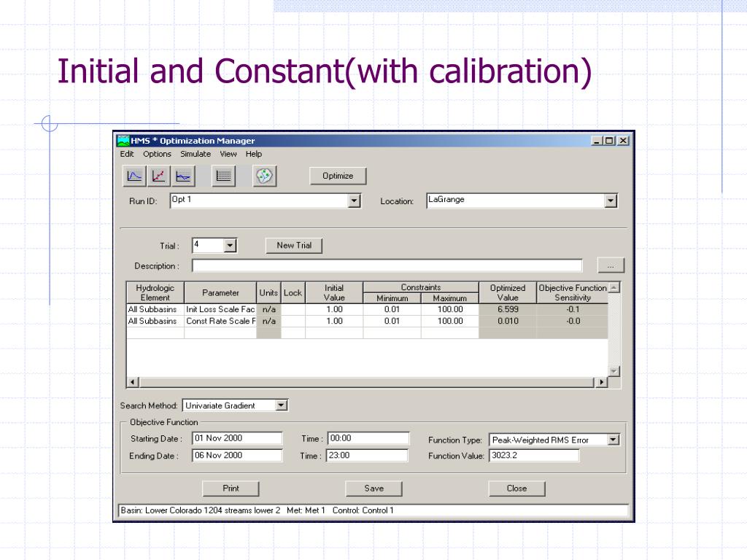Click All Subbasins in the first row

click(x=155, y=309)
